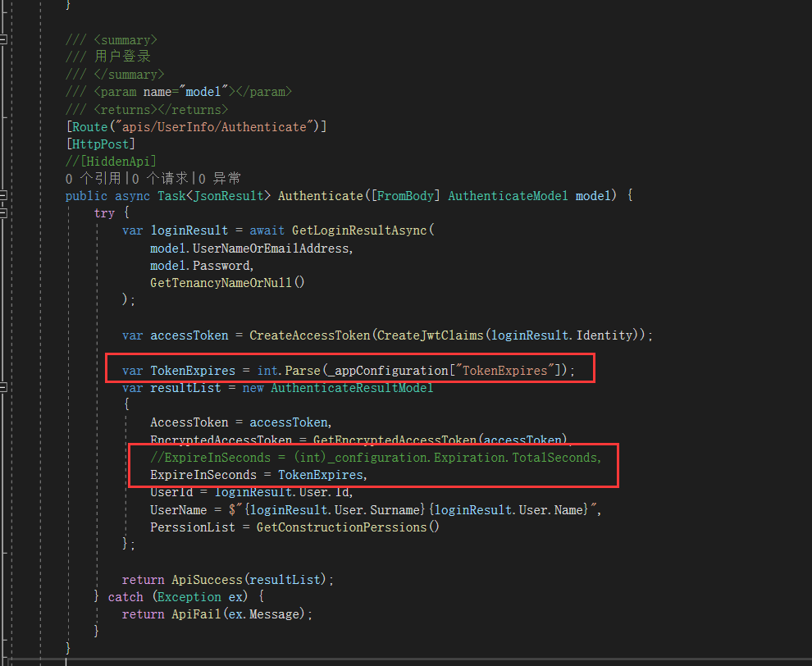Click the commented //ExpireInSeconds line
812x666 pixels.
376,458
